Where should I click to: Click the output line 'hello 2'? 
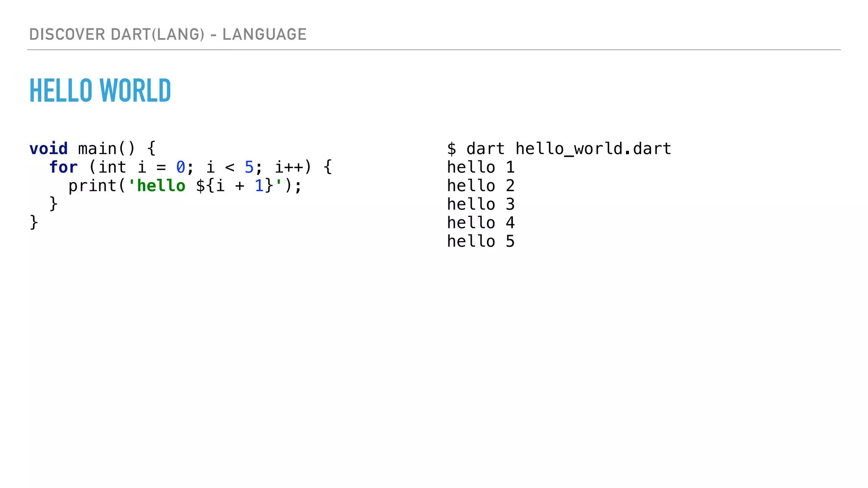pyautogui.click(x=481, y=186)
